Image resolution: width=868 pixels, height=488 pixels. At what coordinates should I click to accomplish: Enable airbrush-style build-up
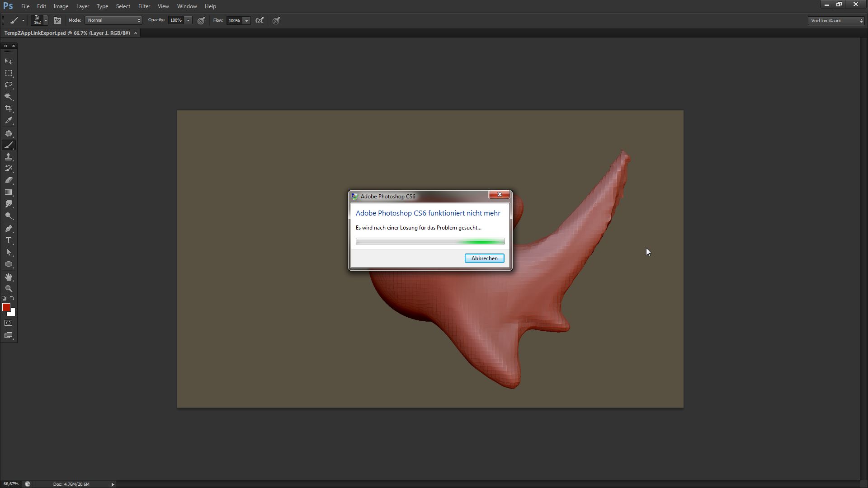[x=259, y=20]
